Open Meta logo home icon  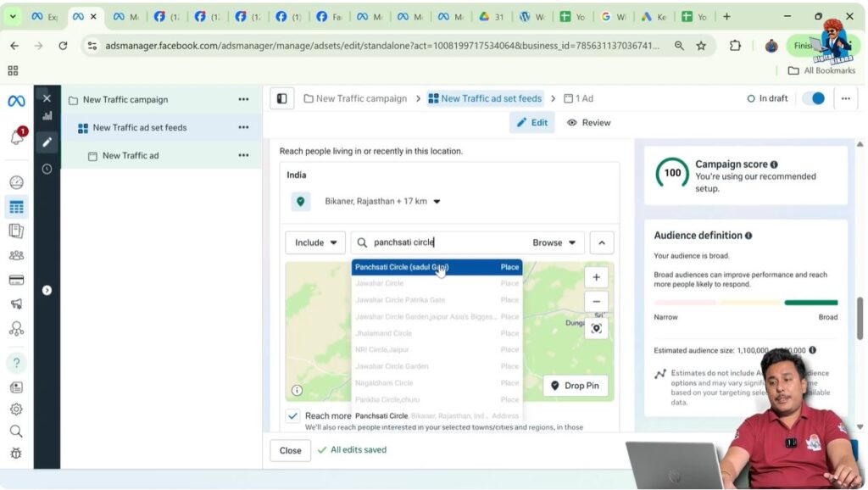coord(16,101)
